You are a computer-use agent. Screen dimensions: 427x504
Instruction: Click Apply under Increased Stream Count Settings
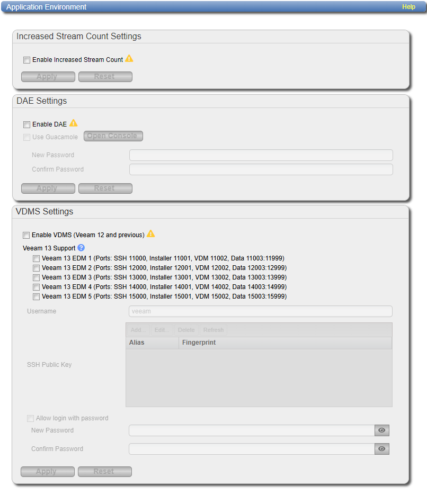point(48,77)
